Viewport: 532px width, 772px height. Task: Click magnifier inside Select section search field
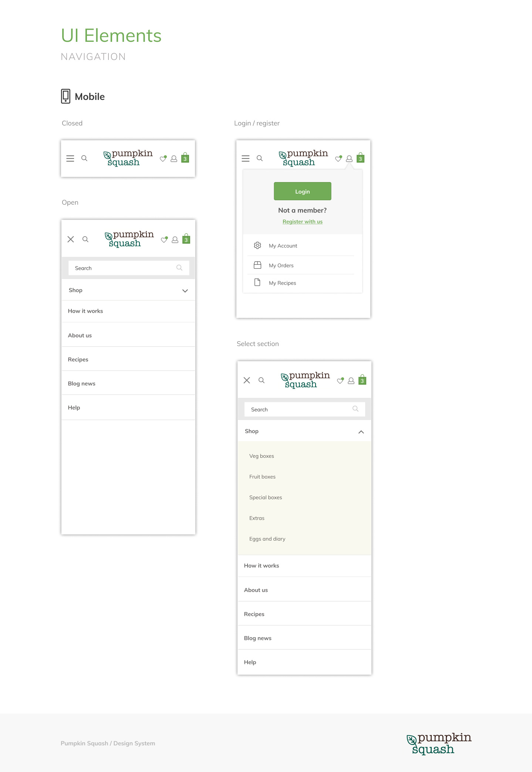tap(356, 409)
